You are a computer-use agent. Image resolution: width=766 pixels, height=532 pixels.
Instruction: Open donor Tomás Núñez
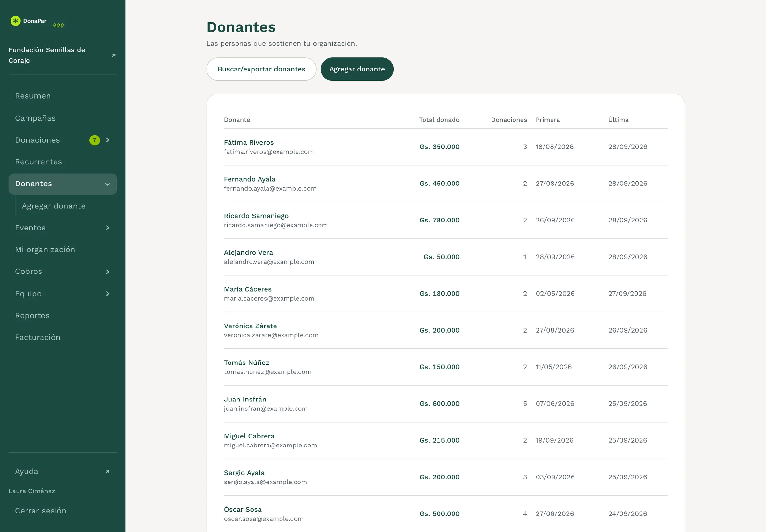point(246,362)
